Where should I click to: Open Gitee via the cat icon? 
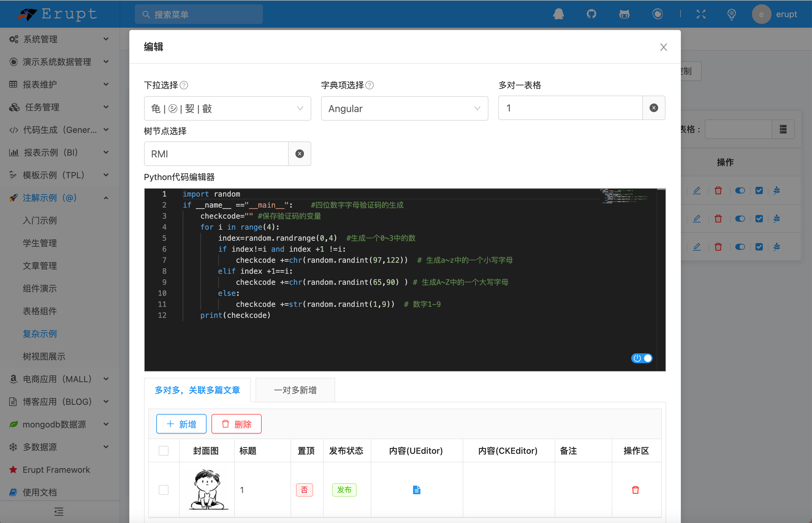point(624,14)
